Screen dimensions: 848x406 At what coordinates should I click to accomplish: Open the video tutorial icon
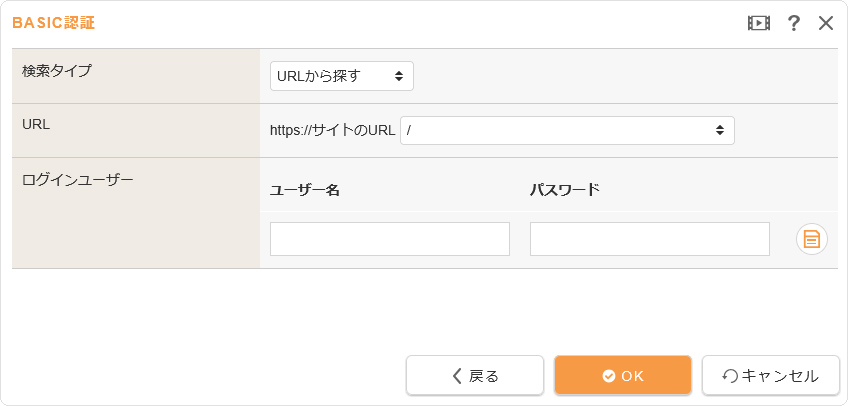coord(758,23)
